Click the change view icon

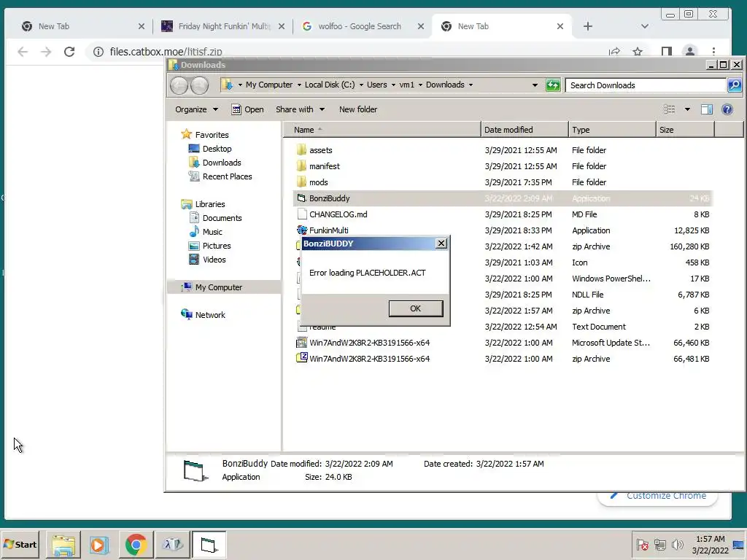[x=670, y=109]
